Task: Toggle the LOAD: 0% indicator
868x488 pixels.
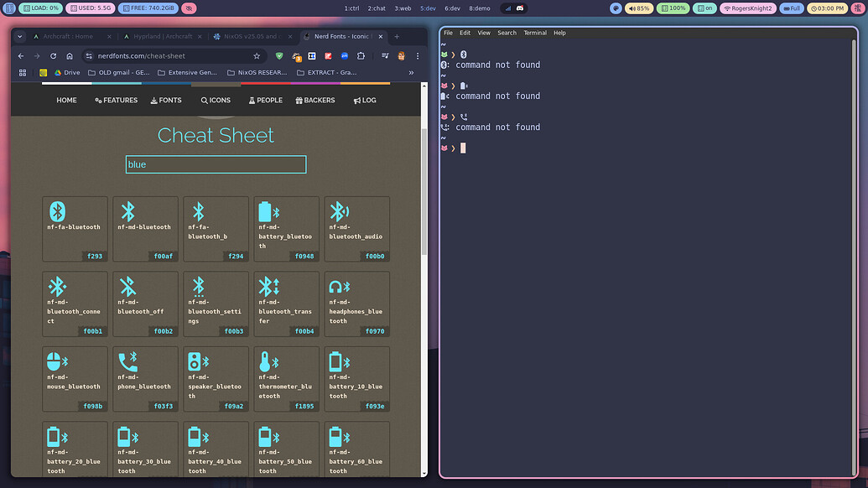Action: [39, 8]
